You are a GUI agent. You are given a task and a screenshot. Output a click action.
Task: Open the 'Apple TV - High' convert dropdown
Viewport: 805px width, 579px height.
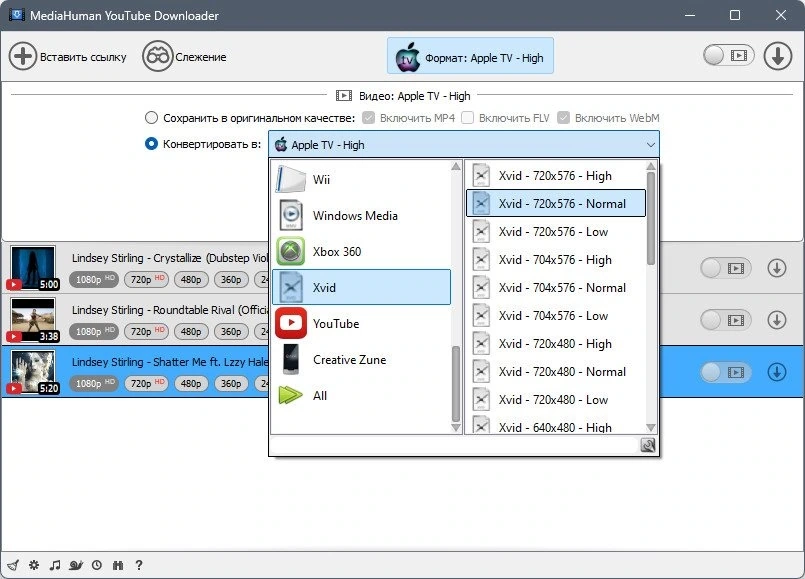tap(464, 144)
